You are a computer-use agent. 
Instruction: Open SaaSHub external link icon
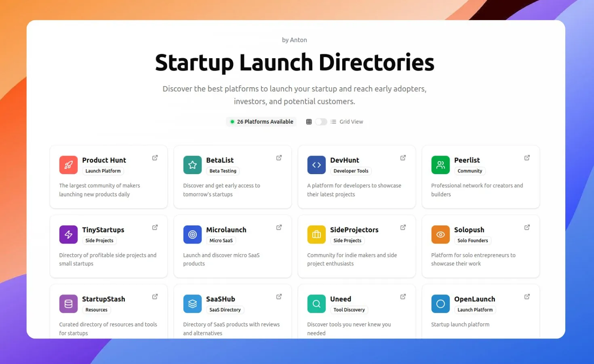click(279, 297)
